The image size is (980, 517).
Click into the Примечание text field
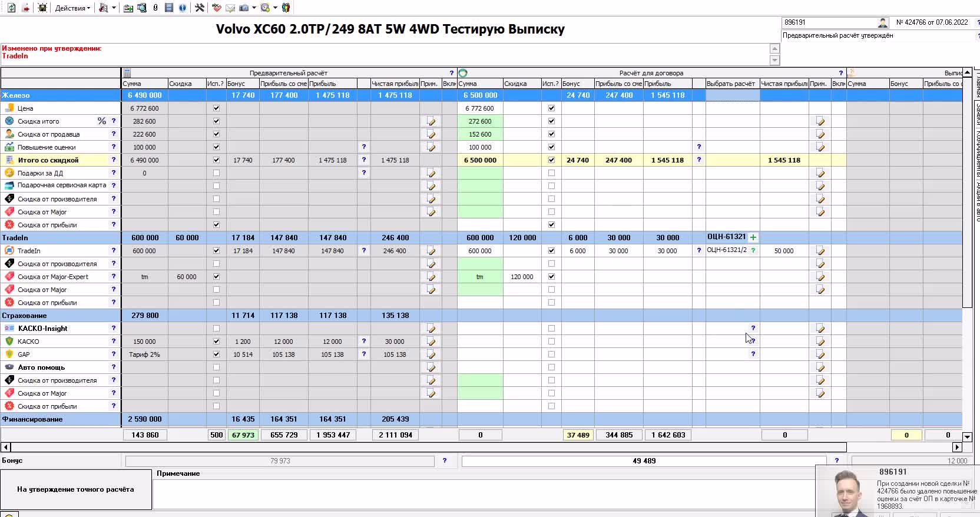[x=483, y=493]
